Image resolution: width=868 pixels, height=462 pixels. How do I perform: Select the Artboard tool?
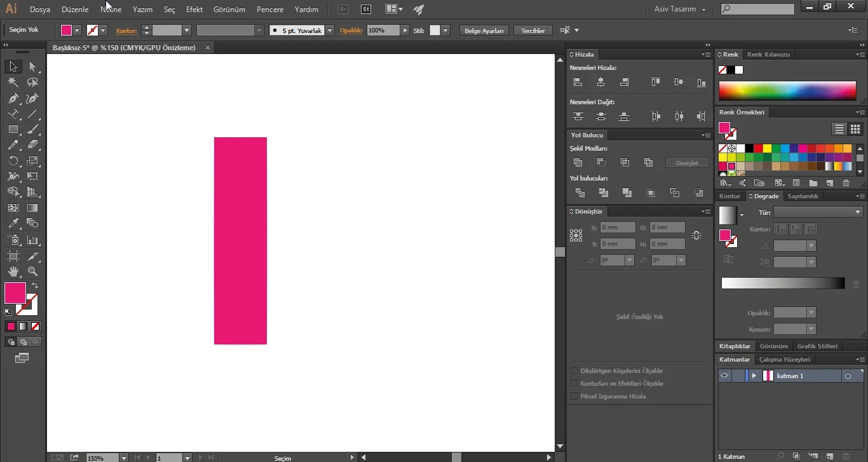tap(13, 255)
